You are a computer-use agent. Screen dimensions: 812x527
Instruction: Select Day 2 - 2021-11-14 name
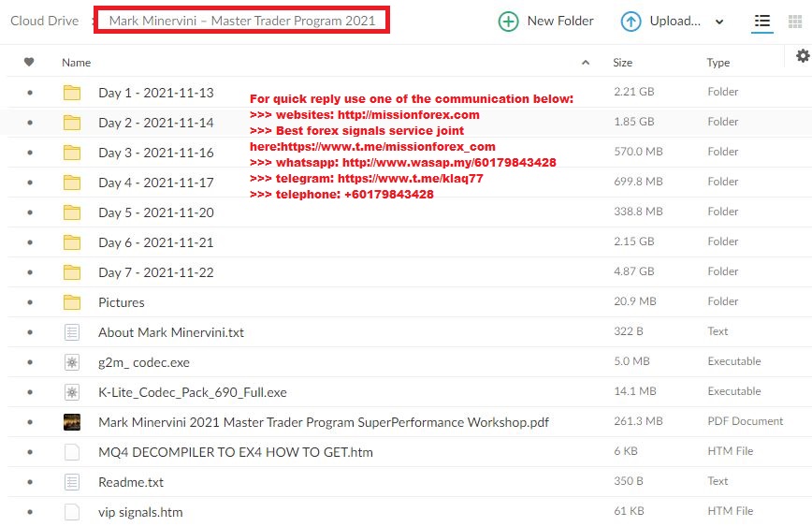[x=156, y=123]
